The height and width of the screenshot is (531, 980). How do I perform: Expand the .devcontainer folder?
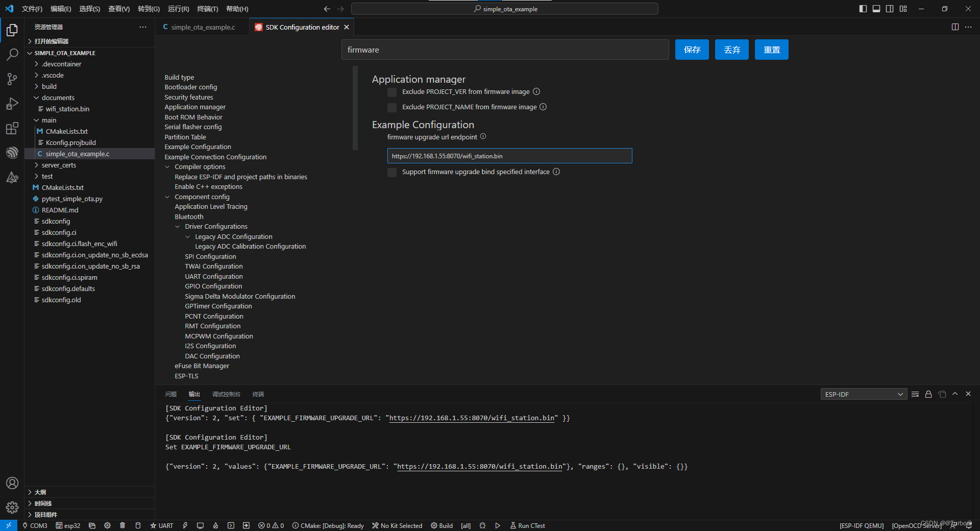pyautogui.click(x=61, y=64)
